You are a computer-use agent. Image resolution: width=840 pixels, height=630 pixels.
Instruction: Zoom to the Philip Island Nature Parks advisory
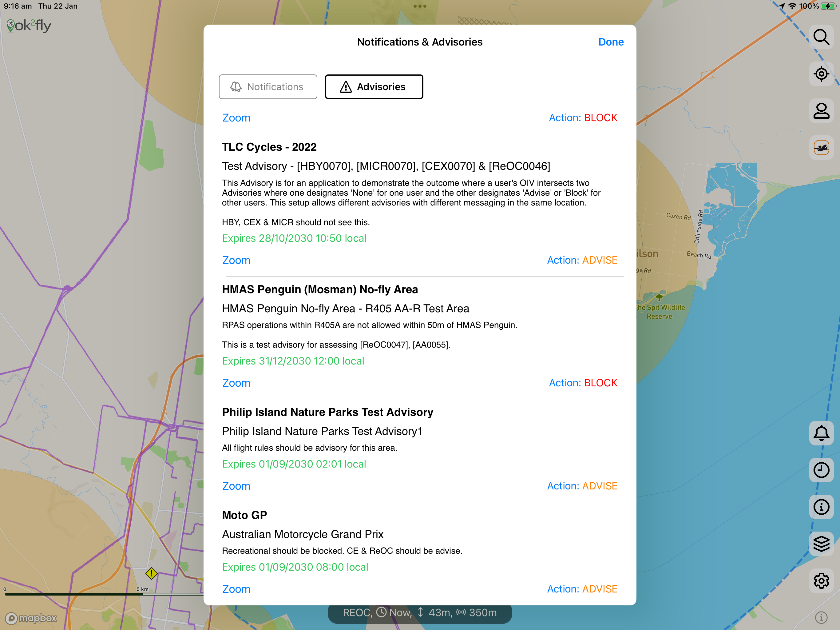coord(236,486)
